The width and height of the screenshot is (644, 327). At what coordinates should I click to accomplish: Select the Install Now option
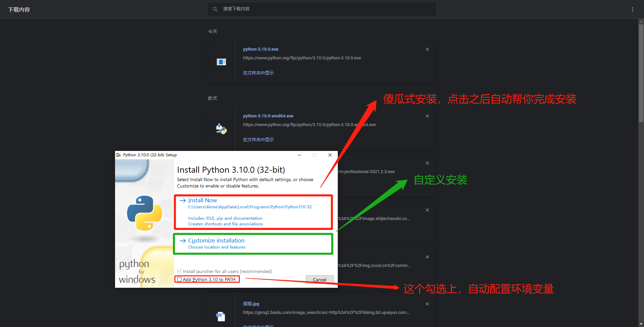[202, 200]
